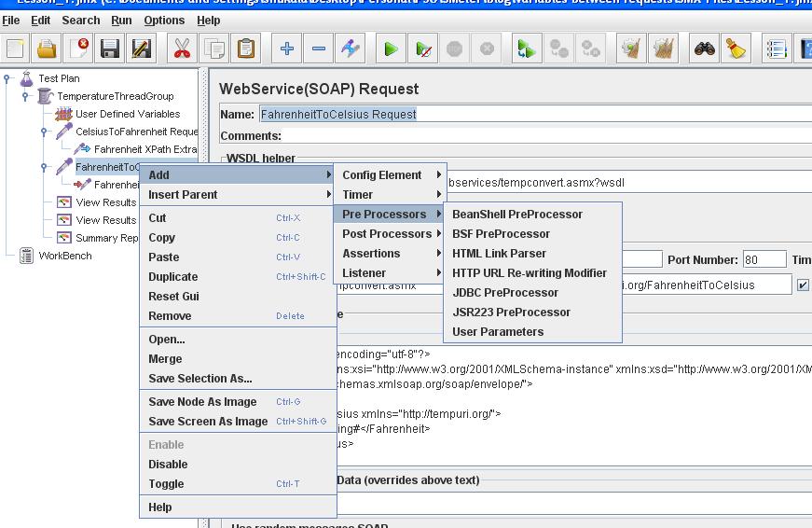Choose Save Selection As...

click(x=239, y=378)
